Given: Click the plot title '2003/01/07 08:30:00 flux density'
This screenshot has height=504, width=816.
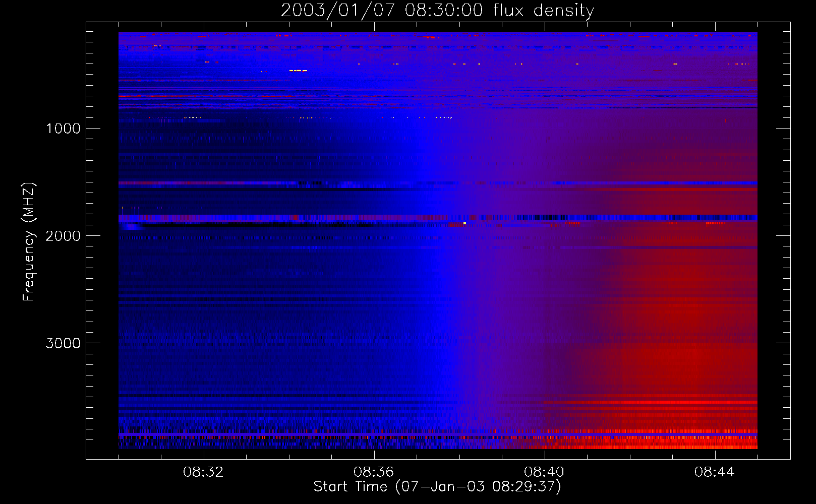Looking at the screenshot, I should (437, 11).
